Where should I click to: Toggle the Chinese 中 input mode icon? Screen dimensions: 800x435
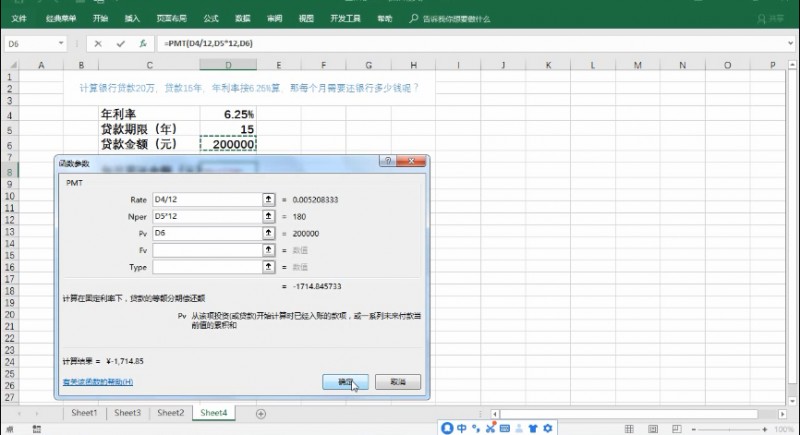pyautogui.click(x=462, y=428)
